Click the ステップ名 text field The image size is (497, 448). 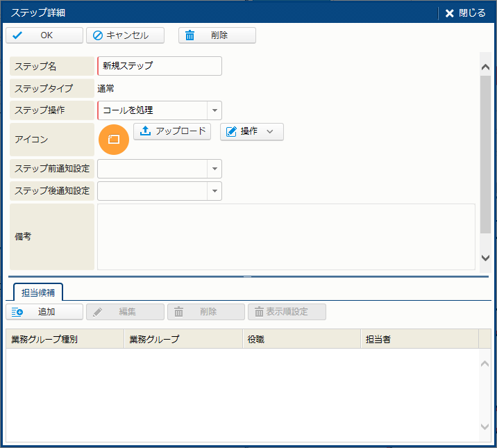[x=160, y=66]
